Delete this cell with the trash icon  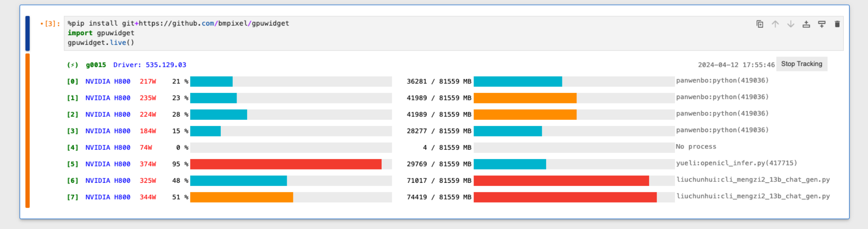837,24
